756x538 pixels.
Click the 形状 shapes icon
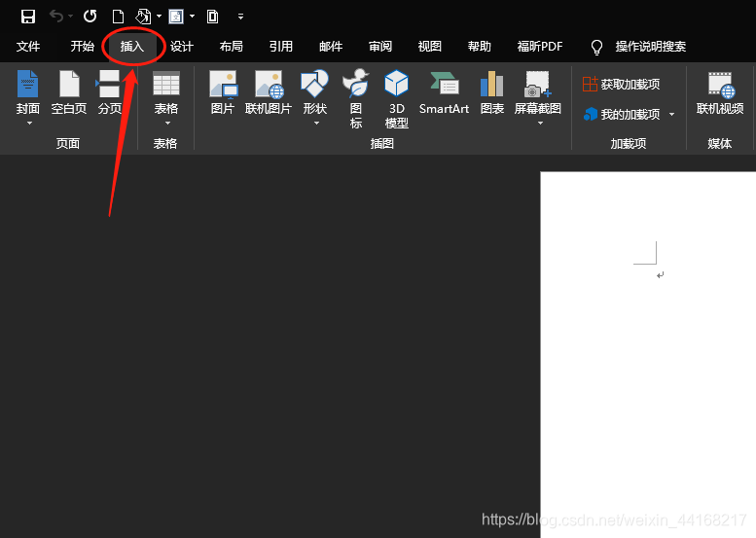[x=315, y=83]
